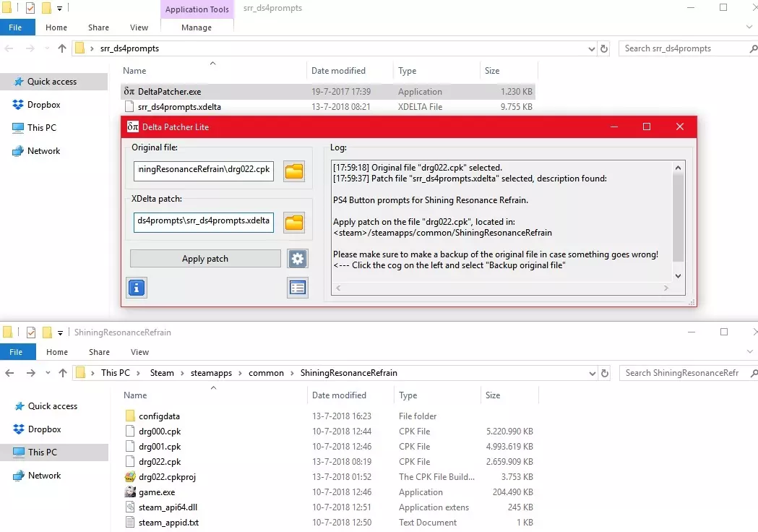Select Quick access in top window sidebar
The width and height of the screenshot is (758, 532).
point(53,82)
